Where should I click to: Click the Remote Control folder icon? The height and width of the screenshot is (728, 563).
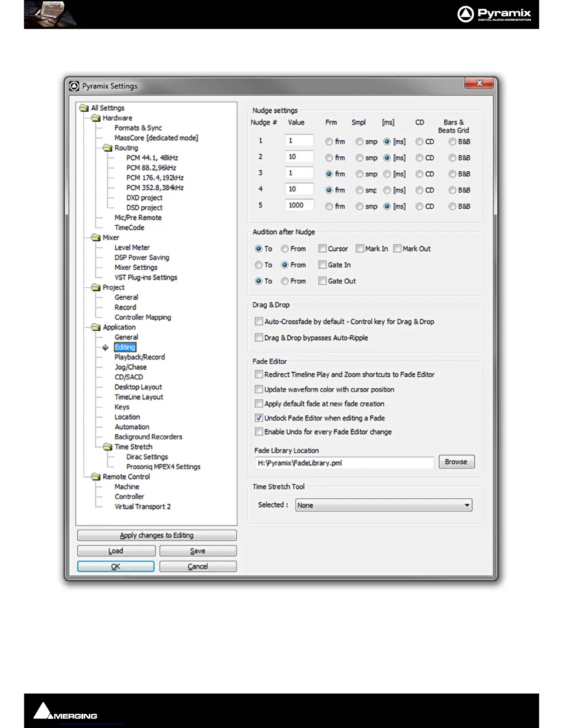click(x=96, y=477)
